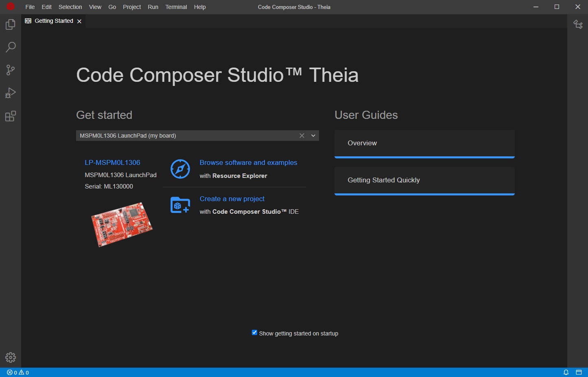Open the Manage settings gear icon
This screenshot has width=588, height=377.
tap(11, 357)
